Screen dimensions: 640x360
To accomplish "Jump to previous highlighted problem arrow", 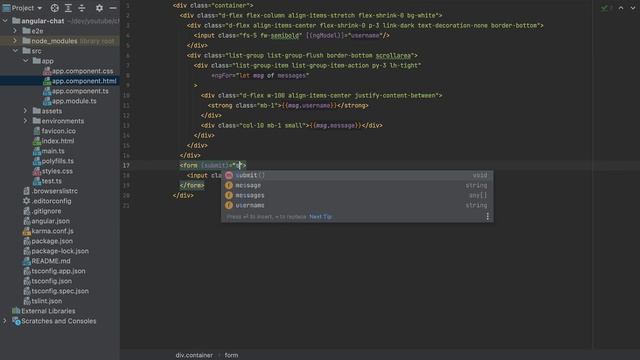I will [621, 8].
